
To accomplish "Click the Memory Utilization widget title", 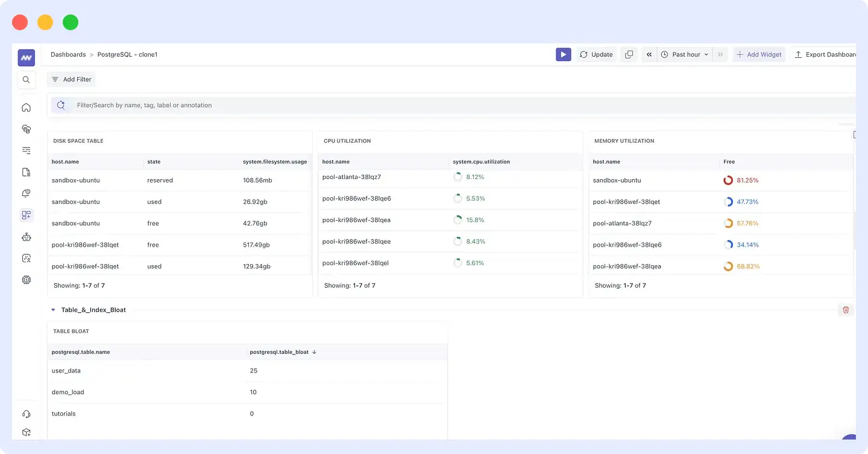I will 624,141.
